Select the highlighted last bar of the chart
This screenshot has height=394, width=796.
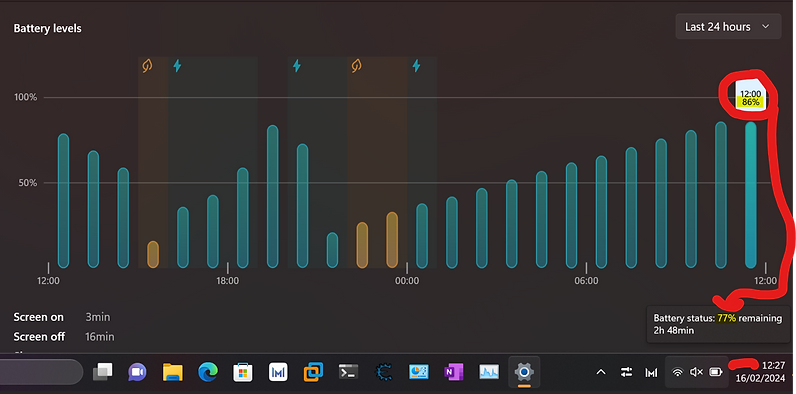(750, 195)
